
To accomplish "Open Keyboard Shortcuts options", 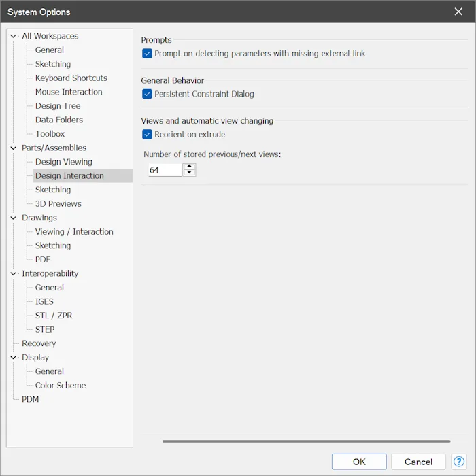I will pyautogui.click(x=71, y=78).
